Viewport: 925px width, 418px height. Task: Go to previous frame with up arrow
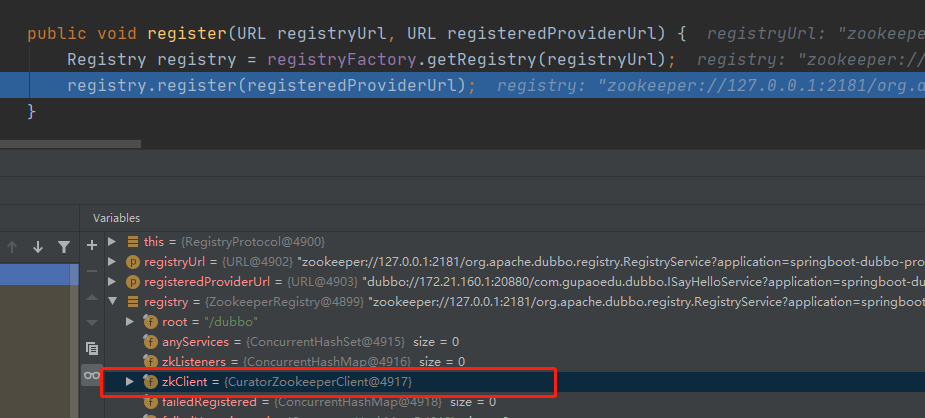click(x=12, y=247)
